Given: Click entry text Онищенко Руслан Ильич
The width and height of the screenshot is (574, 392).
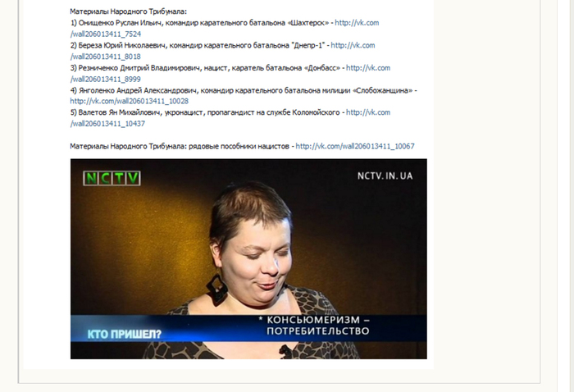Looking at the screenshot, I should tap(121, 23).
